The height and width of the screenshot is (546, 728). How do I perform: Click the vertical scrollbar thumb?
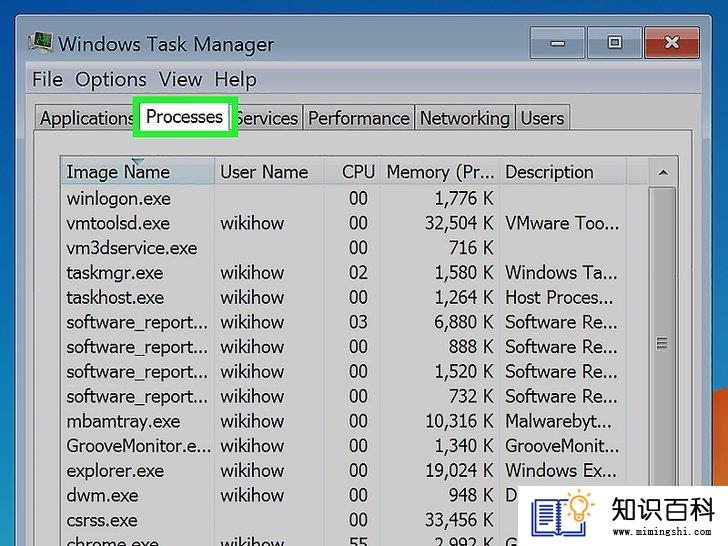(662, 344)
